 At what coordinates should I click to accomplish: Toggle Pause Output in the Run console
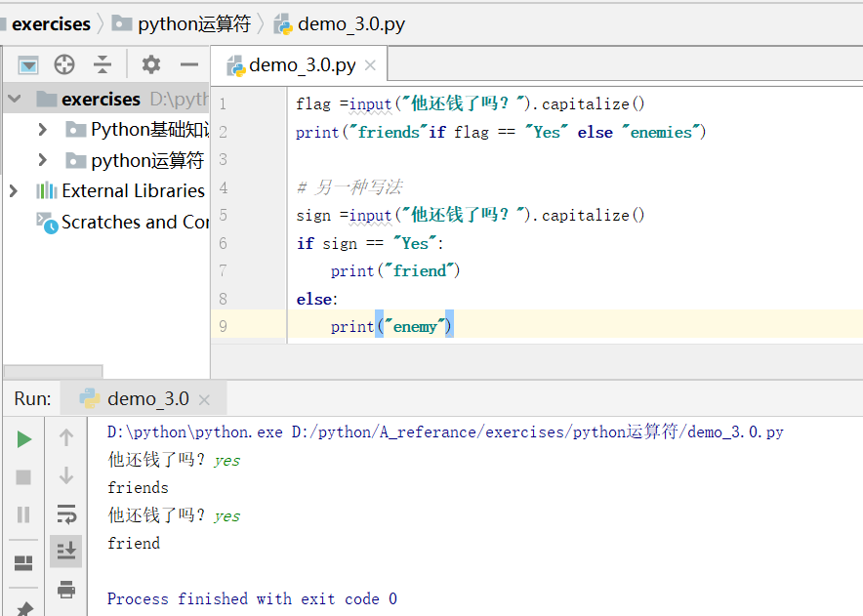(x=23, y=512)
